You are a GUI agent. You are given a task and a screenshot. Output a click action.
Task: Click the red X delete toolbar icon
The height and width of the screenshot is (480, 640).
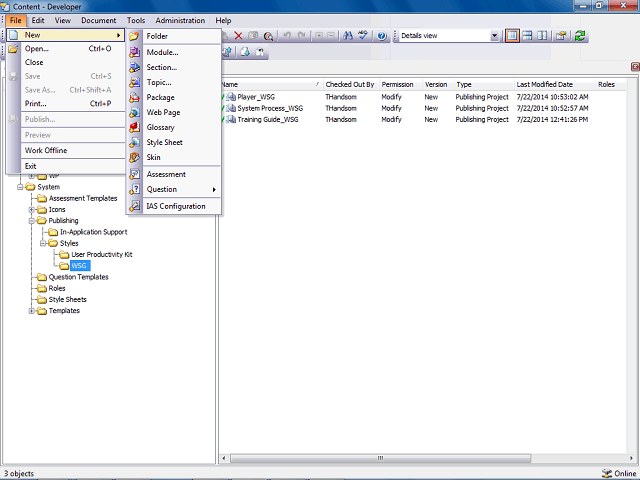(238, 36)
